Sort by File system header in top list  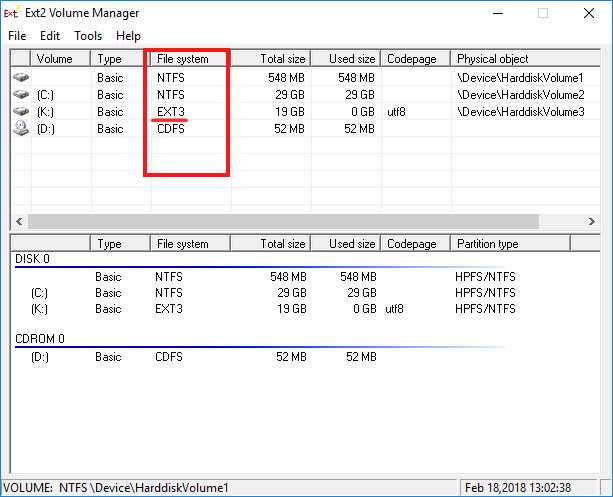pyautogui.click(x=190, y=59)
